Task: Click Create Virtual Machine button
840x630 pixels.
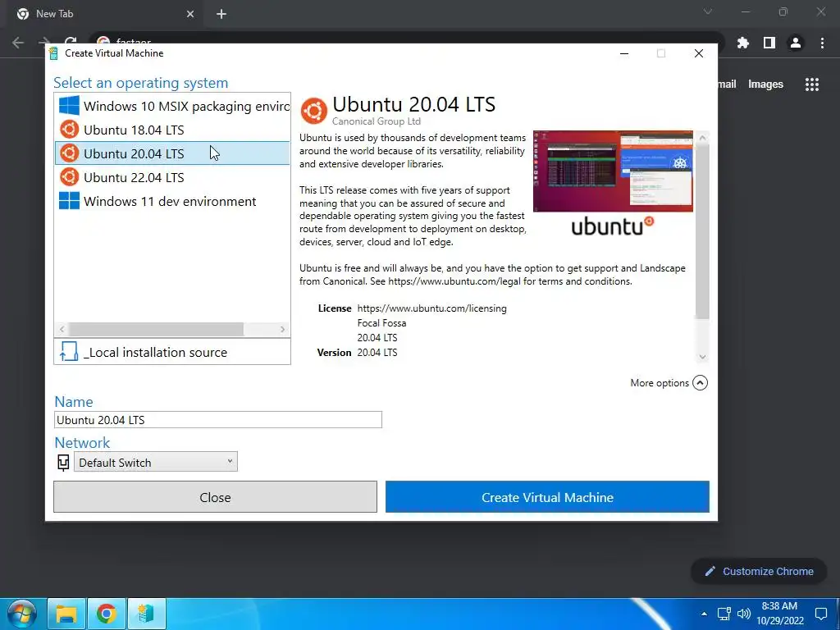Action: point(547,496)
